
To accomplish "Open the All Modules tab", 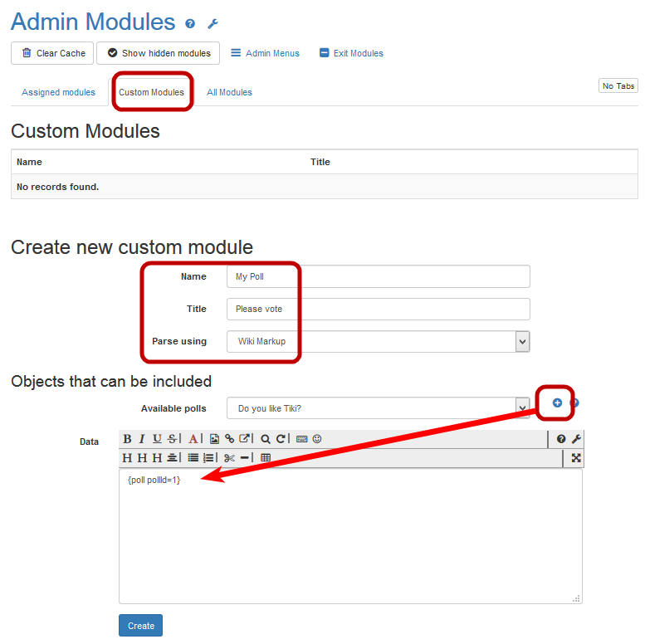I will tap(229, 92).
